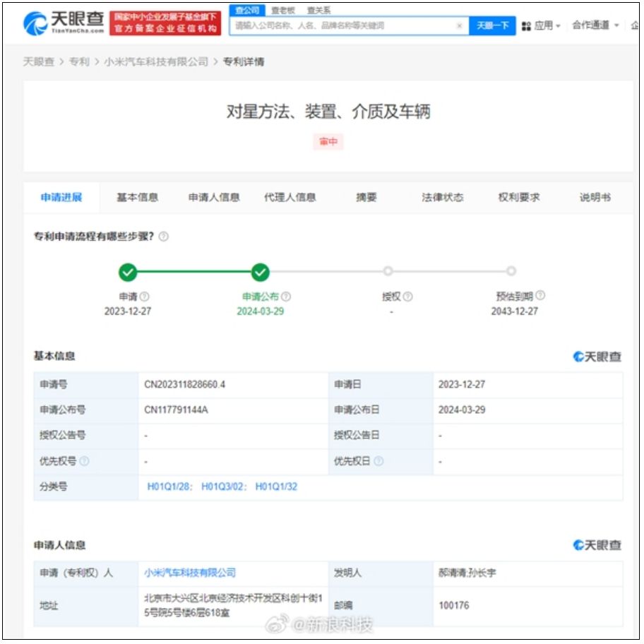Show help icon beside 优先权日
644x644 pixels.
click(x=378, y=461)
